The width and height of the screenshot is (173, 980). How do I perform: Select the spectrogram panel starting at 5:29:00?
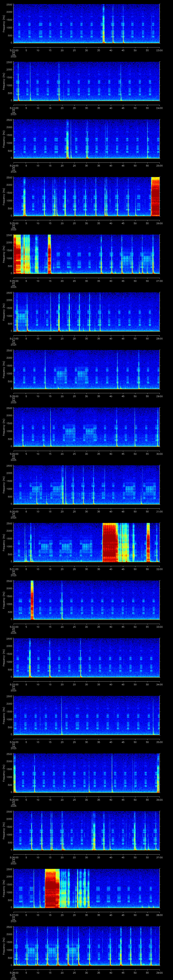tap(87, 427)
